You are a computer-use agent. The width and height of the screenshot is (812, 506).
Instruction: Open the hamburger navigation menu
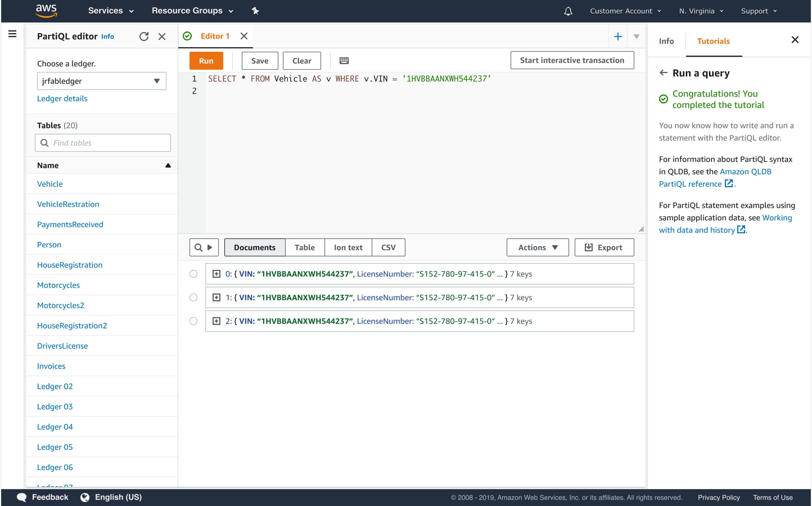tap(12, 34)
